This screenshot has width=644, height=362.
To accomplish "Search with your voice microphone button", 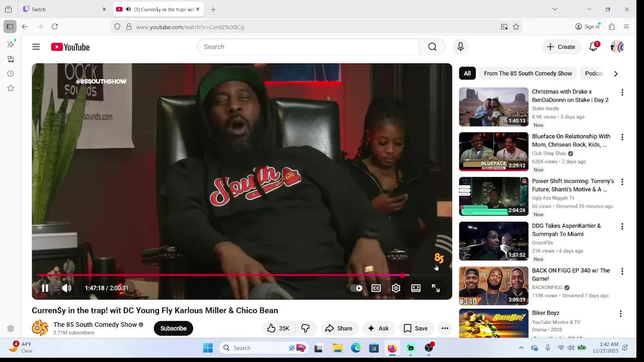I will point(460,47).
